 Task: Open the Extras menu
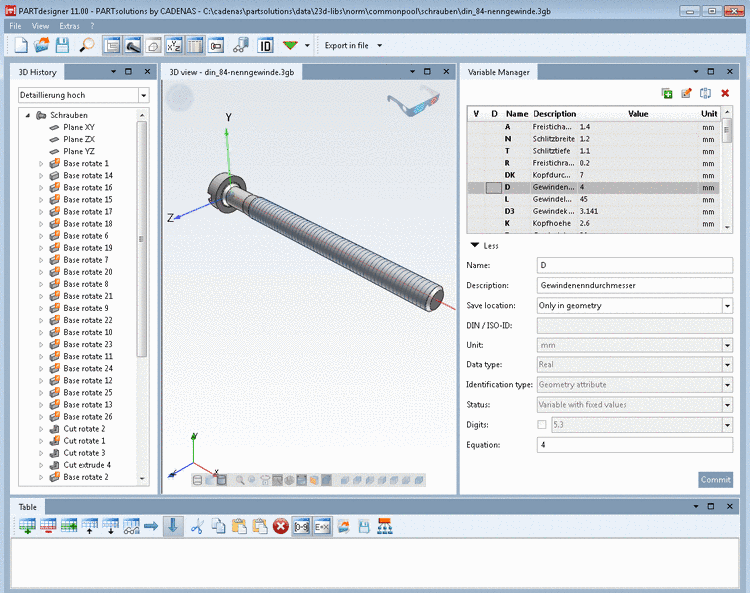[x=69, y=25]
